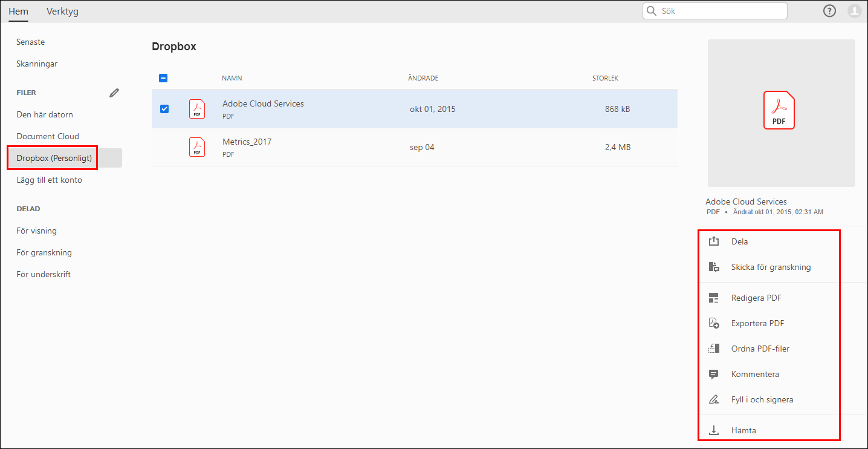
Task: Click the Dela action label
Action: [x=739, y=241]
